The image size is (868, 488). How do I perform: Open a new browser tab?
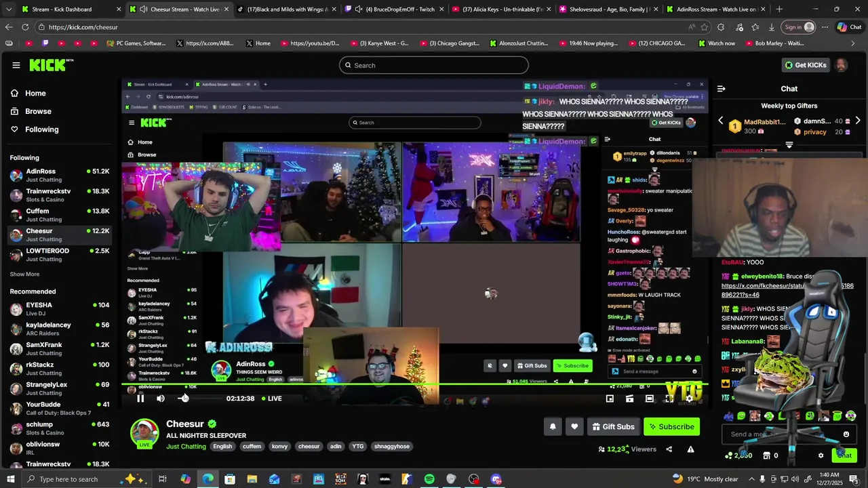point(779,9)
